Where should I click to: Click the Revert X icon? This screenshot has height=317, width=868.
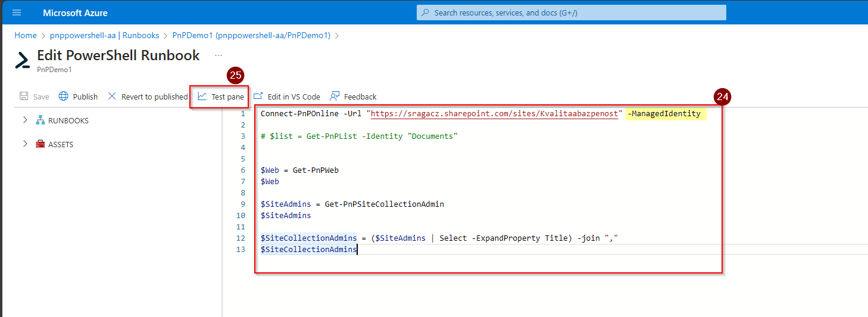tap(112, 97)
